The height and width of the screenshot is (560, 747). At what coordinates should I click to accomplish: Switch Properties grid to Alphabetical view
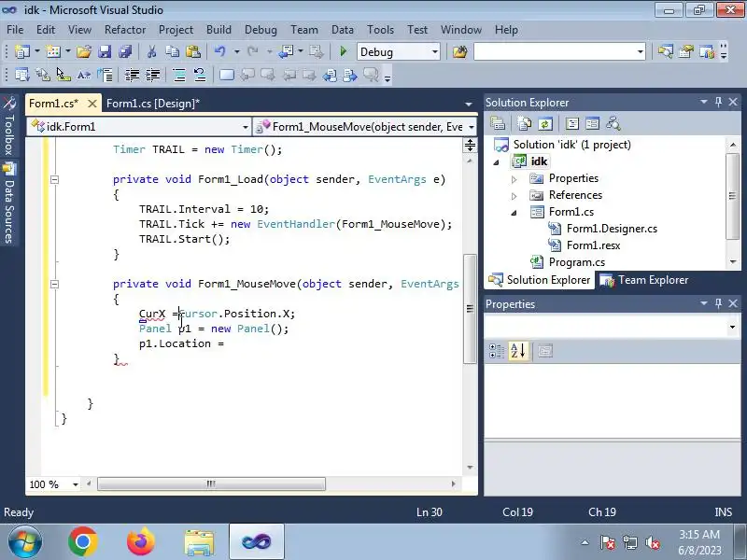pyautogui.click(x=518, y=352)
